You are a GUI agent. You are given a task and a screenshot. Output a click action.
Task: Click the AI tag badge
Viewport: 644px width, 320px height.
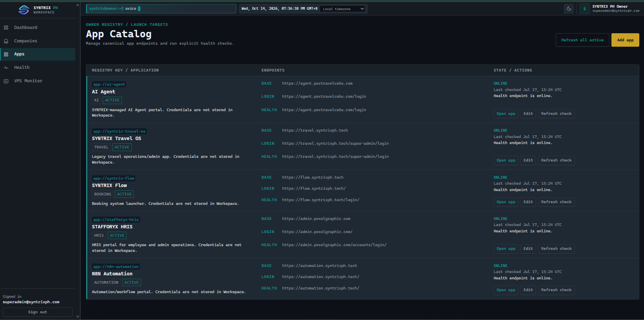(x=96, y=100)
